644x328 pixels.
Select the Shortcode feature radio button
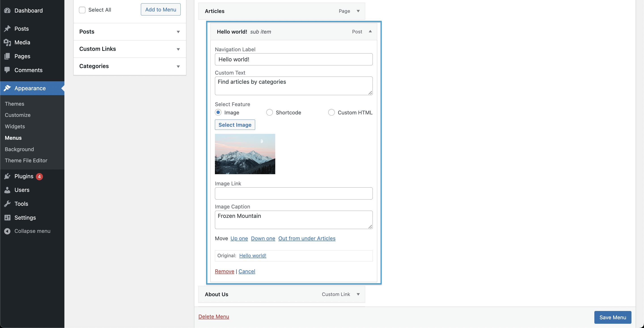tap(269, 112)
